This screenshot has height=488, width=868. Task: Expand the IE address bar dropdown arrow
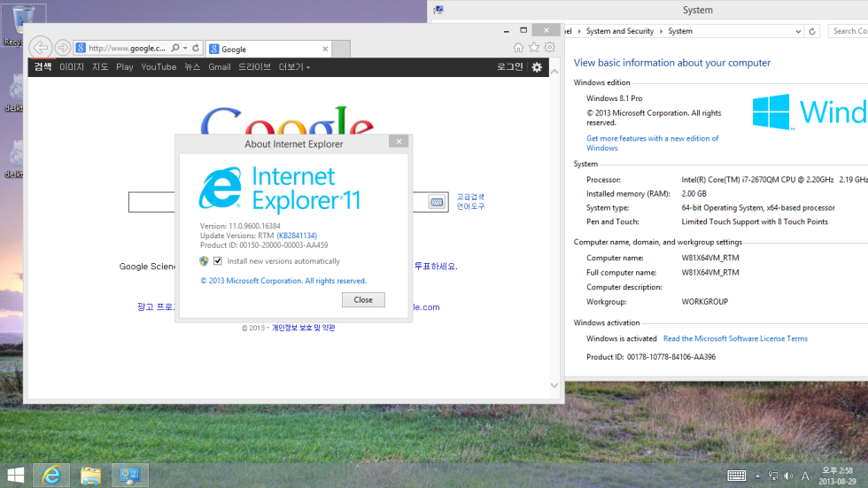[x=185, y=48]
